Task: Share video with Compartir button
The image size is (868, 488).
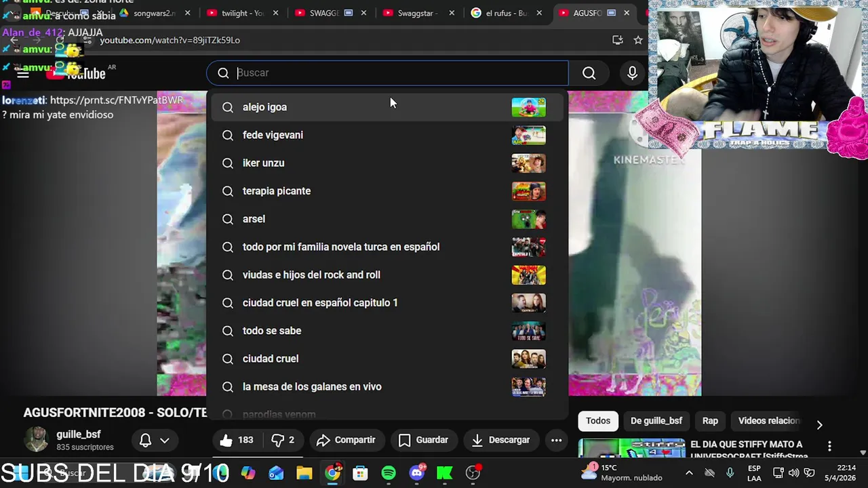Action: coord(346,440)
